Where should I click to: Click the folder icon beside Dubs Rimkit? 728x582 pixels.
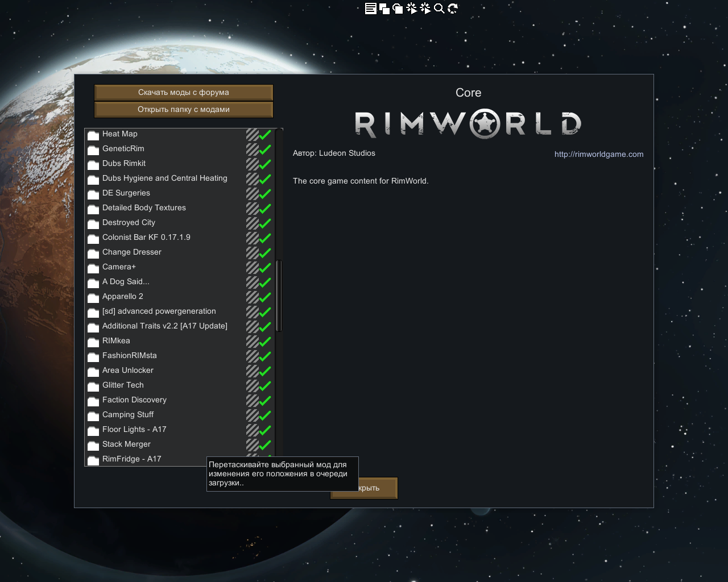93,165
